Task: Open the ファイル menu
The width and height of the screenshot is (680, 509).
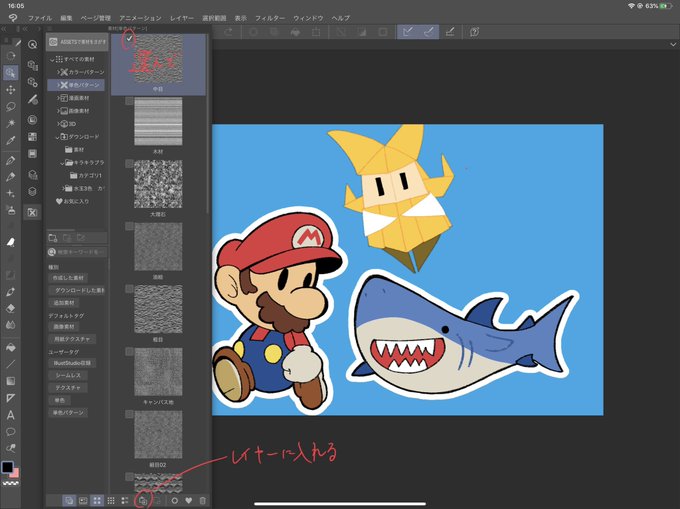Action: point(40,18)
